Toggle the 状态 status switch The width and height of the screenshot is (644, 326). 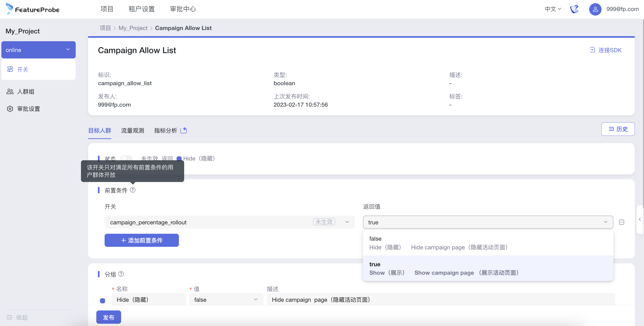[127, 158]
